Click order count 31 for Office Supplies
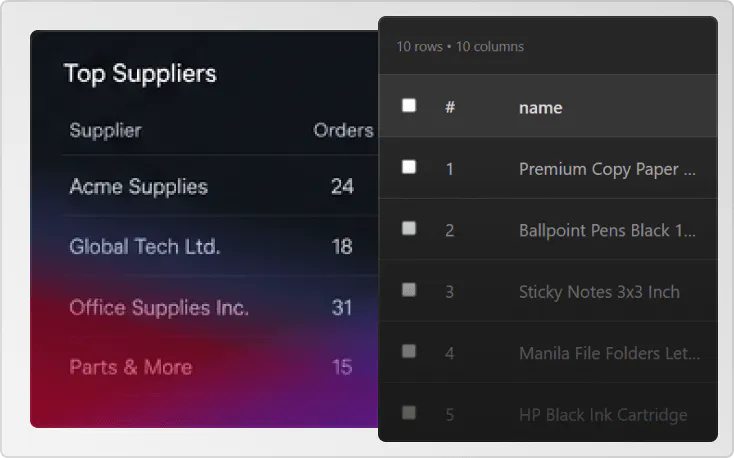Screen dimensions: 734x458 [x=342, y=308]
